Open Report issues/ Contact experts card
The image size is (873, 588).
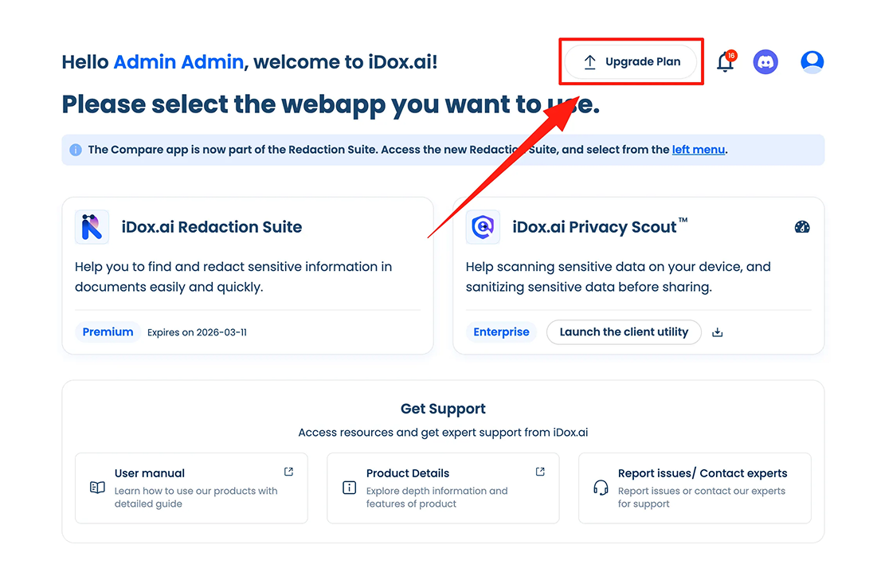pyautogui.click(x=694, y=488)
